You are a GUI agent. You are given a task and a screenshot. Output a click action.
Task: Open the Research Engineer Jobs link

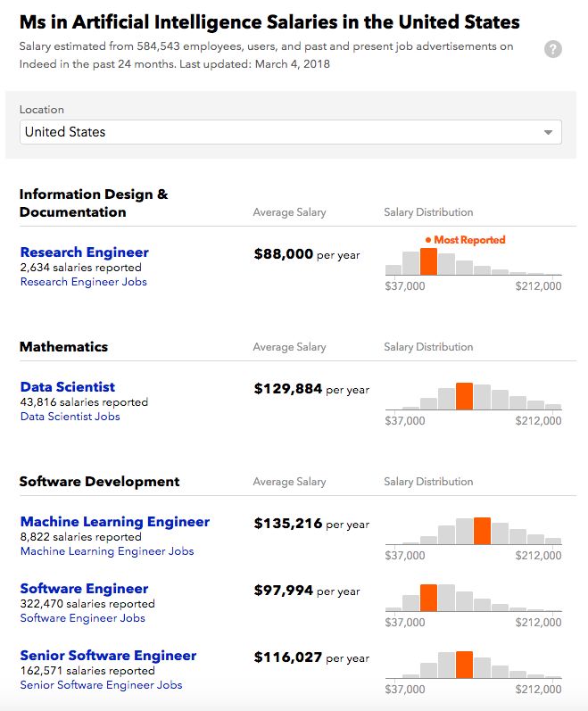point(84,282)
